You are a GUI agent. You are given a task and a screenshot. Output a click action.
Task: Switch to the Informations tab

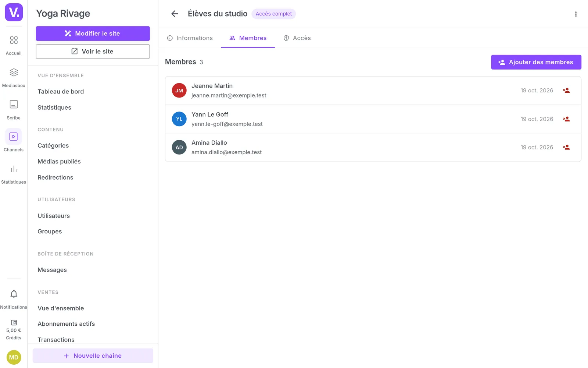pyautogui.click(x=190, y=38)
